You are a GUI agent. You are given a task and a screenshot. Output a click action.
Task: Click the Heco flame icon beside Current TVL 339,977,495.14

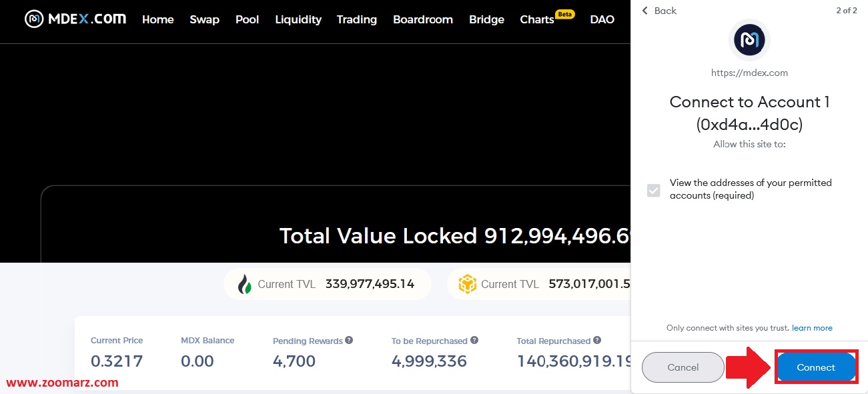245,285
